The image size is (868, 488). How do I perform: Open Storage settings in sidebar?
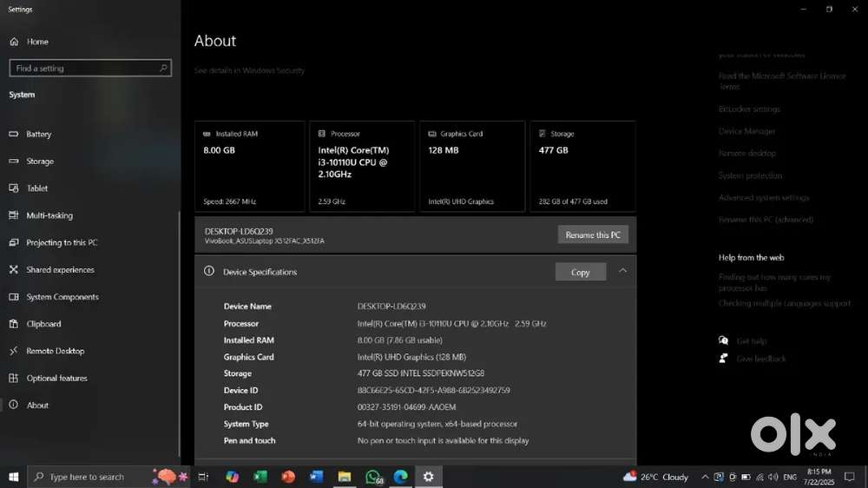40,162
